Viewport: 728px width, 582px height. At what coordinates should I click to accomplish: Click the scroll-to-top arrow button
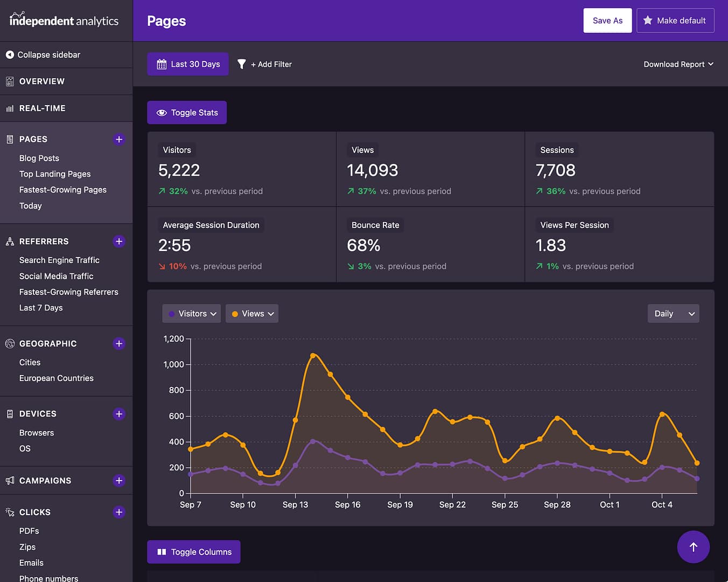pyautogui.click(x=693, y=547)
